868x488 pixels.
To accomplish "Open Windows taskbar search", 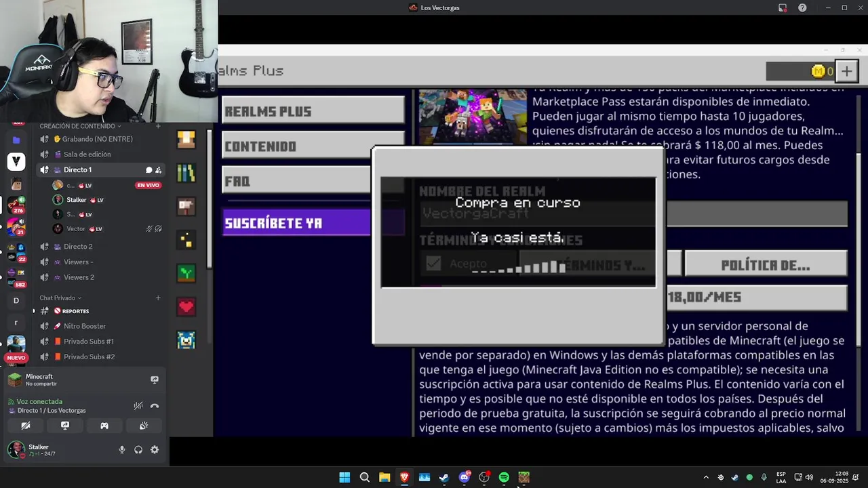I will point(364,477).
